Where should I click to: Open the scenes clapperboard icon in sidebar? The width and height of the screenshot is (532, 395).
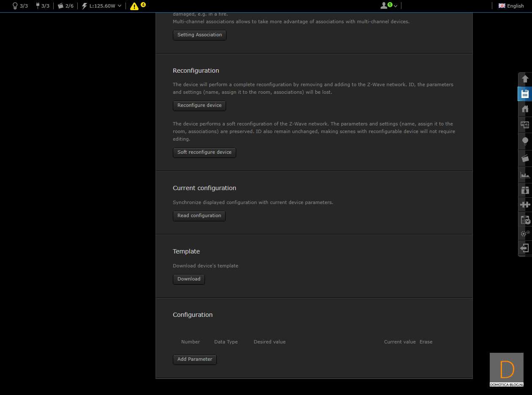tap(525, 158)
